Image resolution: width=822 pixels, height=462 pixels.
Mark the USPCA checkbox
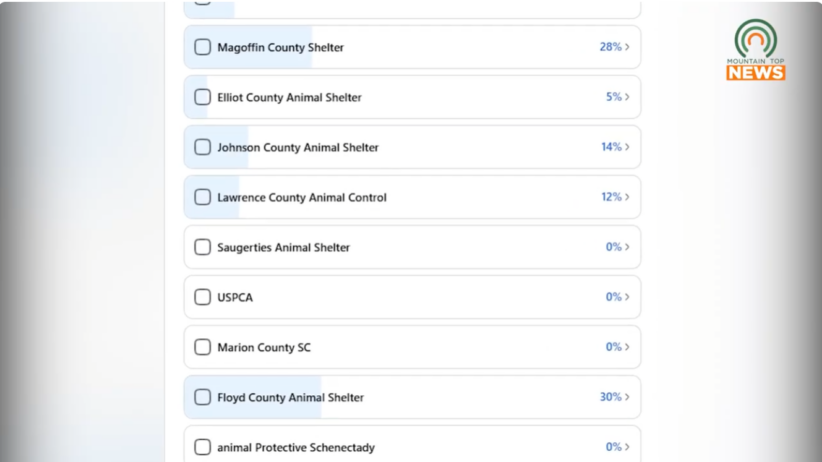(x=203, y=297)
